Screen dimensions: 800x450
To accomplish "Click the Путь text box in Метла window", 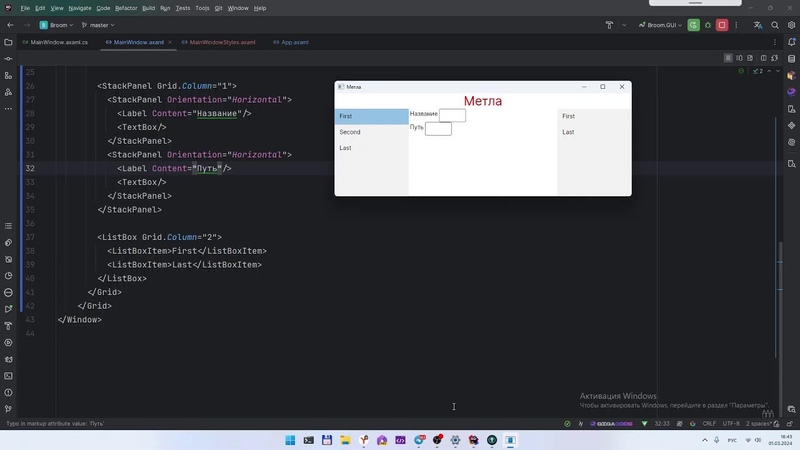I will (x=438, y=129).
